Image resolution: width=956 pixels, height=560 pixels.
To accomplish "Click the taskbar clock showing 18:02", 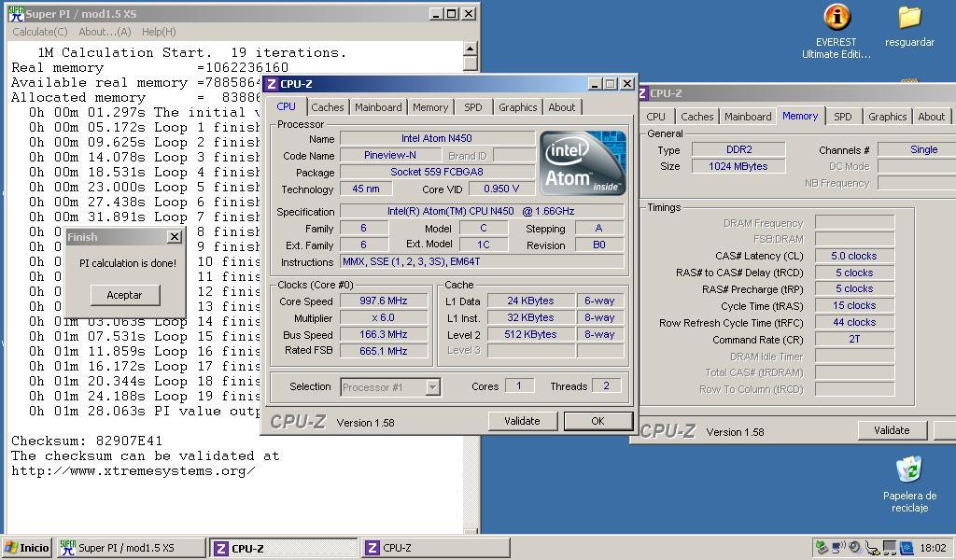I will point(933,548).
